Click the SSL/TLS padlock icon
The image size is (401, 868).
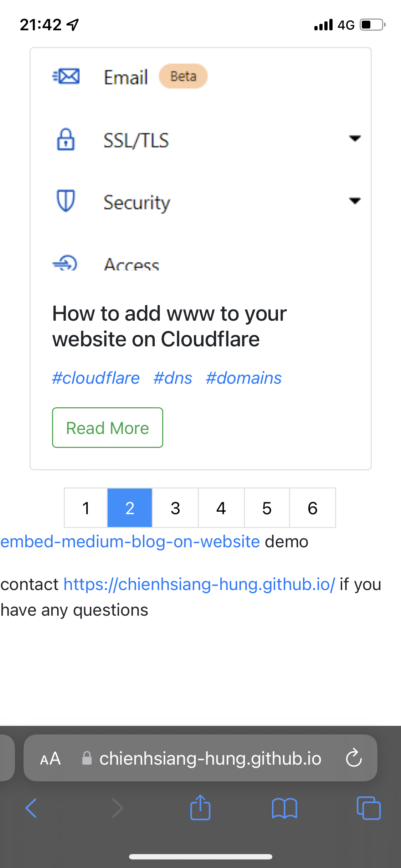66,140
